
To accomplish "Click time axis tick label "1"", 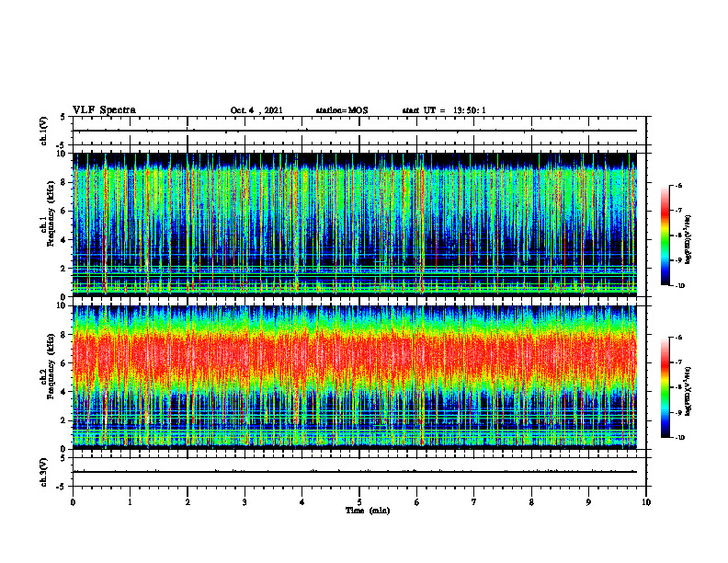I will (x=131, y=502).
